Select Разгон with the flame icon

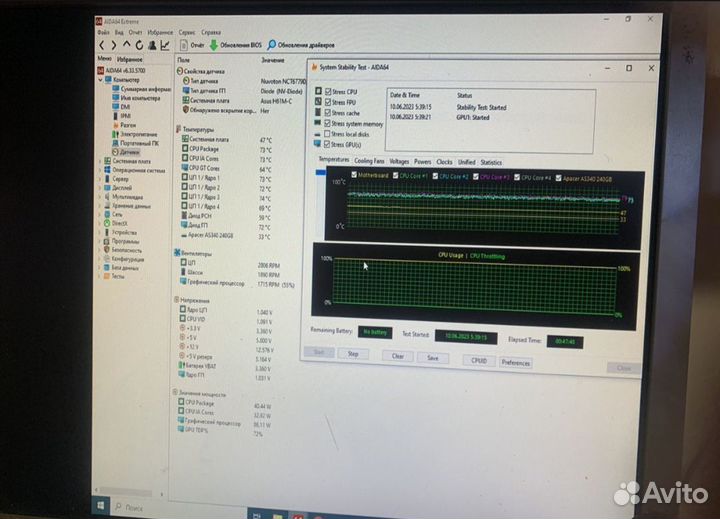(x=124, y=125)
